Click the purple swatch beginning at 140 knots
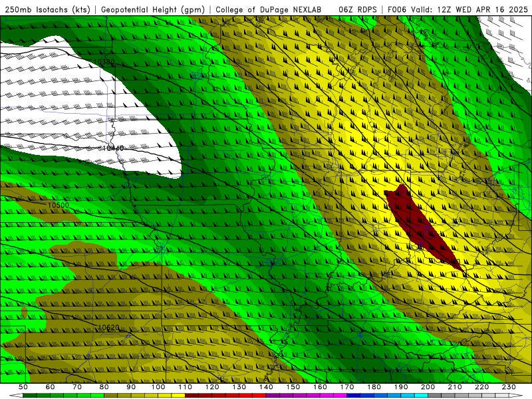The width and height of the screenshot is (532, 399). [273, 395]
